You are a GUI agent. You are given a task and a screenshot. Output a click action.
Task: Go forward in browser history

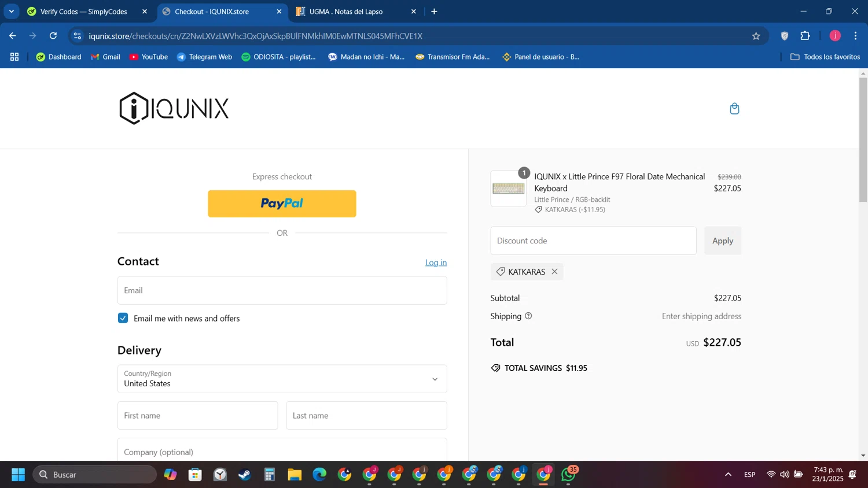[x=33, y=36]
